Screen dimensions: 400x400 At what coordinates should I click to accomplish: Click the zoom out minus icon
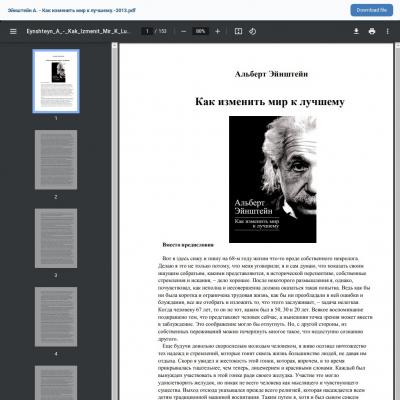point(184,31)
